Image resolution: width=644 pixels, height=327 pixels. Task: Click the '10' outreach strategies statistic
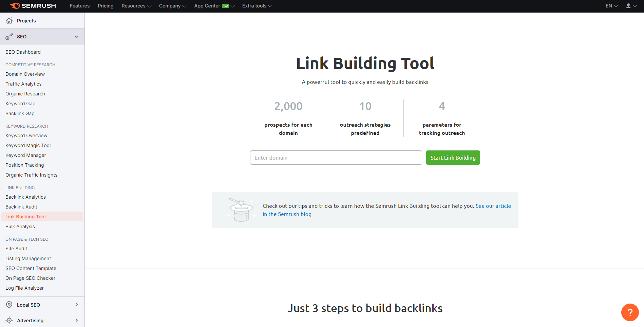[x=365, y=106]
